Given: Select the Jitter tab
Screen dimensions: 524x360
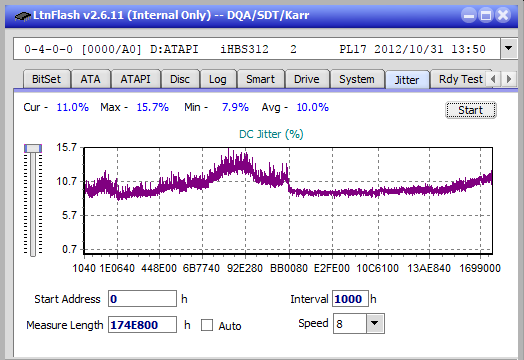Looking at the screenshot, I should pyautogui.click(x=407, y=80).
